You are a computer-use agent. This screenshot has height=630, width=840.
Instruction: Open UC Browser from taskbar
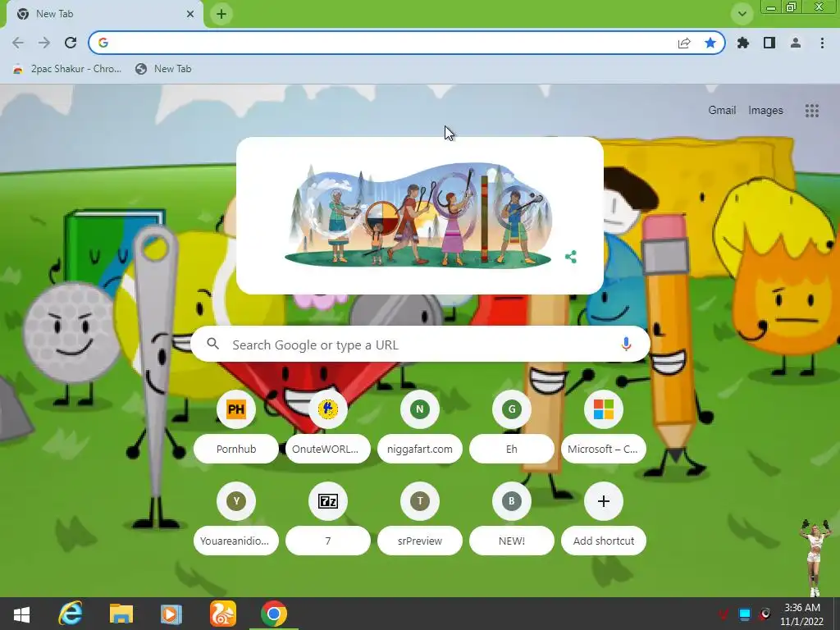click(223, 614)
